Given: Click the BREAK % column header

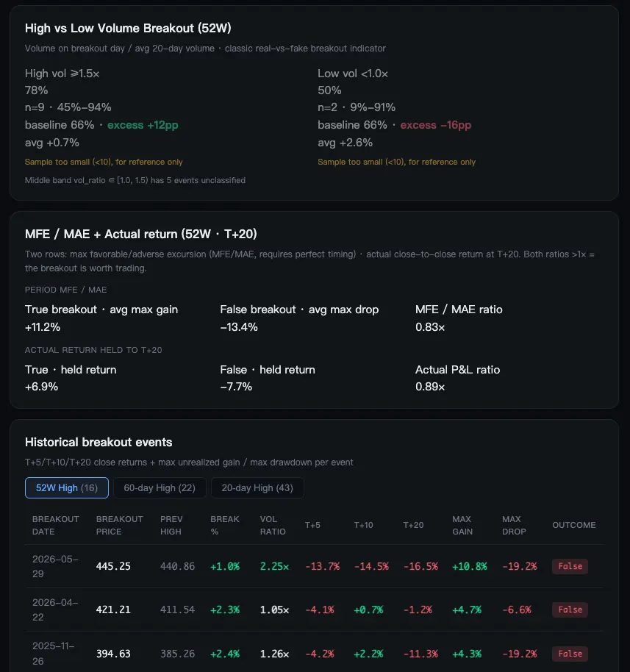Looking at the screenshot, I should pos(224,525).
